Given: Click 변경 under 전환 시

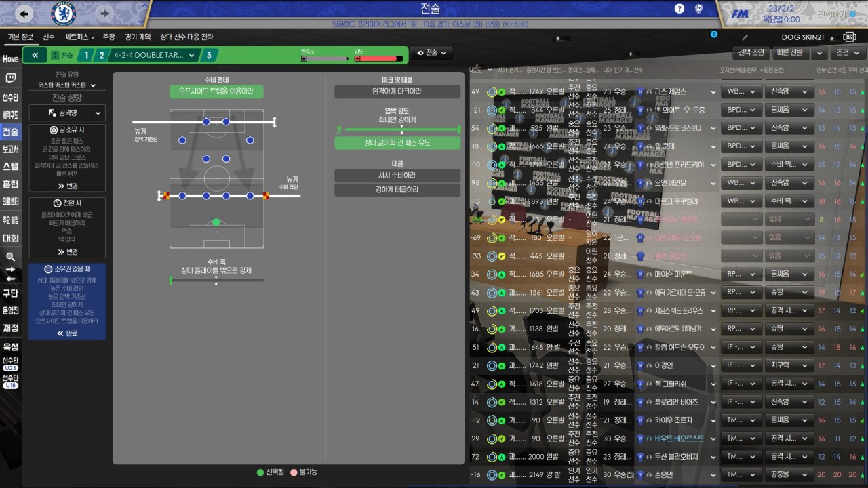Looking at the screenshot, I should 68,252.
